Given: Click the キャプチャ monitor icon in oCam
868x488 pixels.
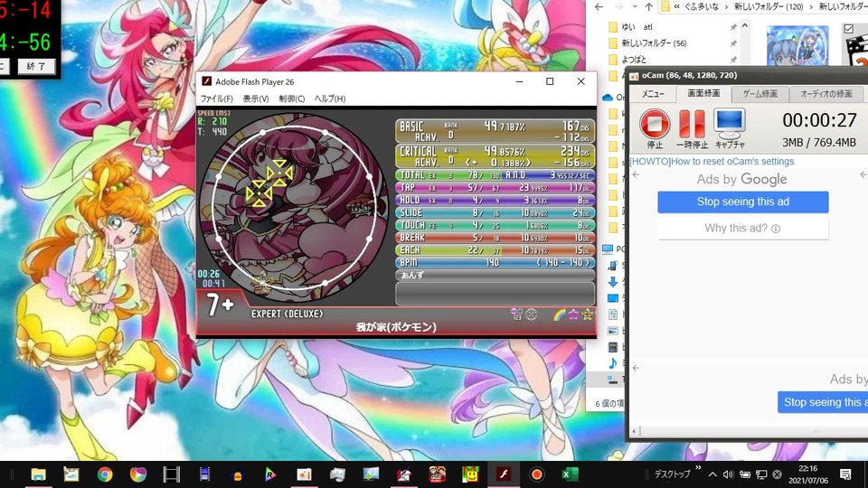Looking at the screenshot, I should tap(729, 124).
